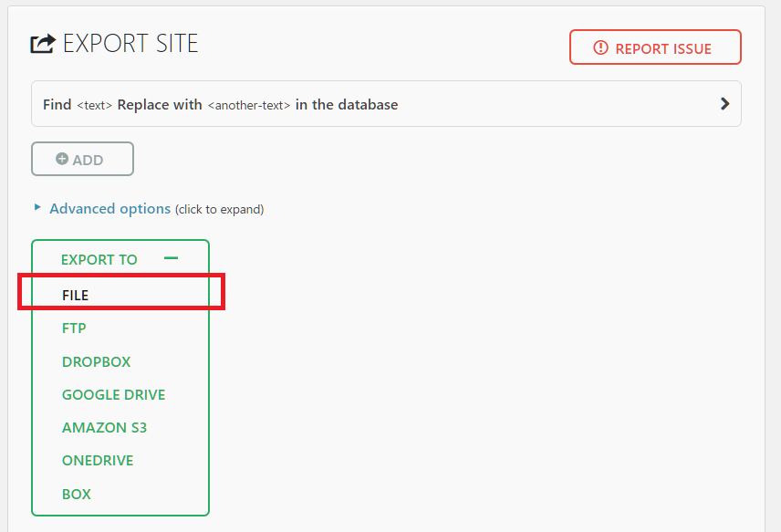Select File as the export destination
The image size is (781, 532).
click(x=76, y=296)
